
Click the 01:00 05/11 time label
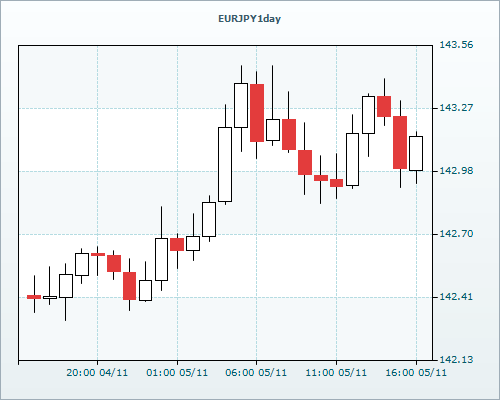pos(177,373)
